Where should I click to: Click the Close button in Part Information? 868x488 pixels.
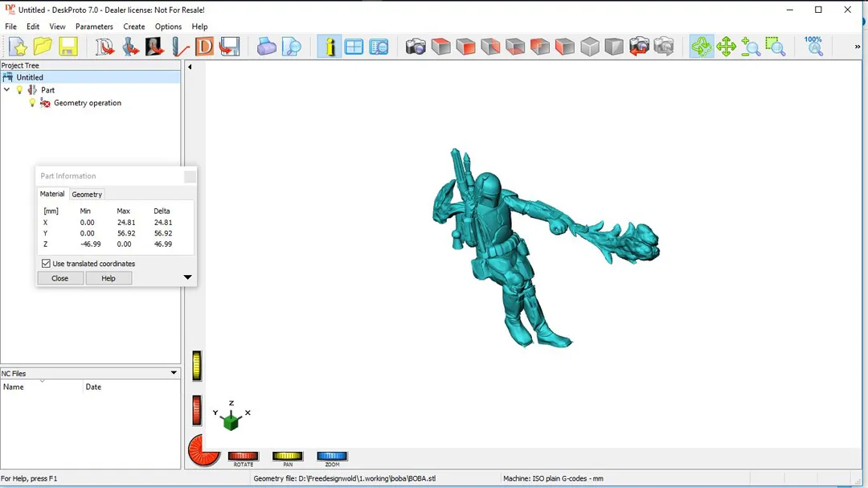[x=59, y=278]
